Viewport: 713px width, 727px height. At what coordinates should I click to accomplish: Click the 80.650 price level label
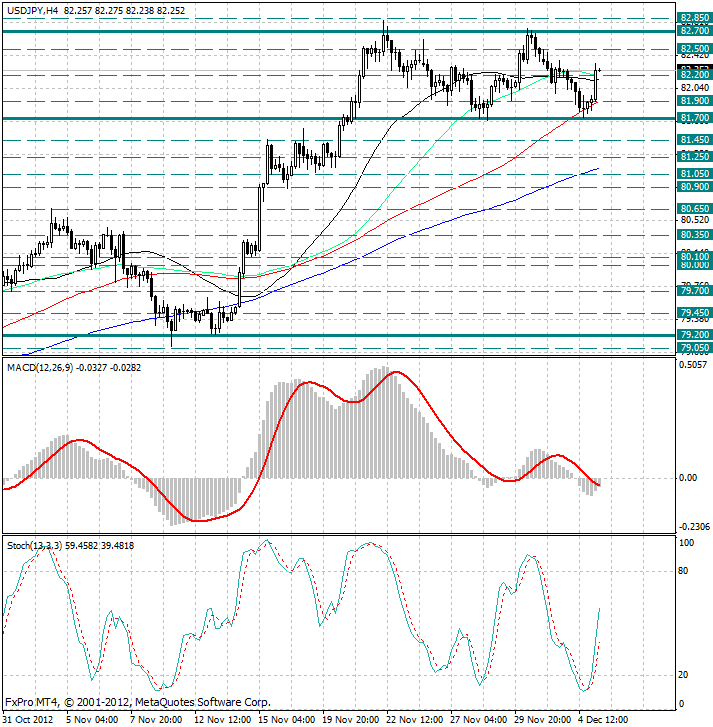tap(694, 209)
